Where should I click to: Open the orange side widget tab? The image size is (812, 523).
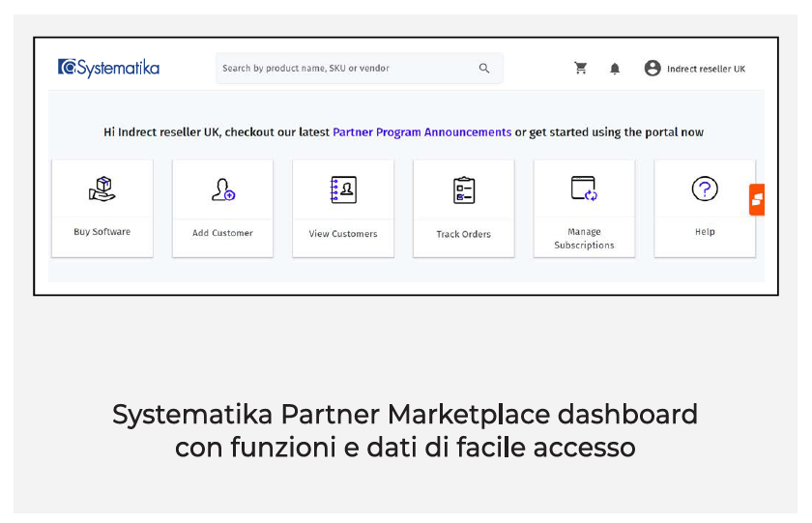[757, 199]
